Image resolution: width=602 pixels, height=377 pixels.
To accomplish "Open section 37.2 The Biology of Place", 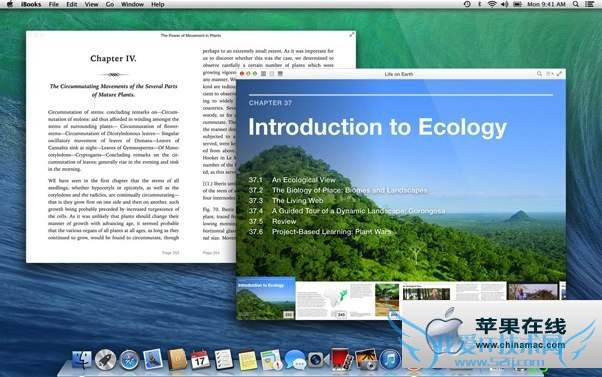I will (x=337, y=190).
